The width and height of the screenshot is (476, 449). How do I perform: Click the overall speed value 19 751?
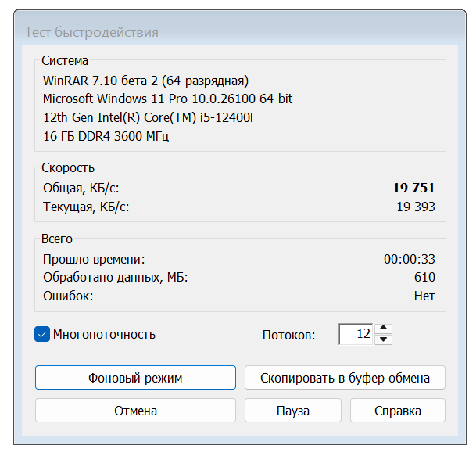[413, 188]
